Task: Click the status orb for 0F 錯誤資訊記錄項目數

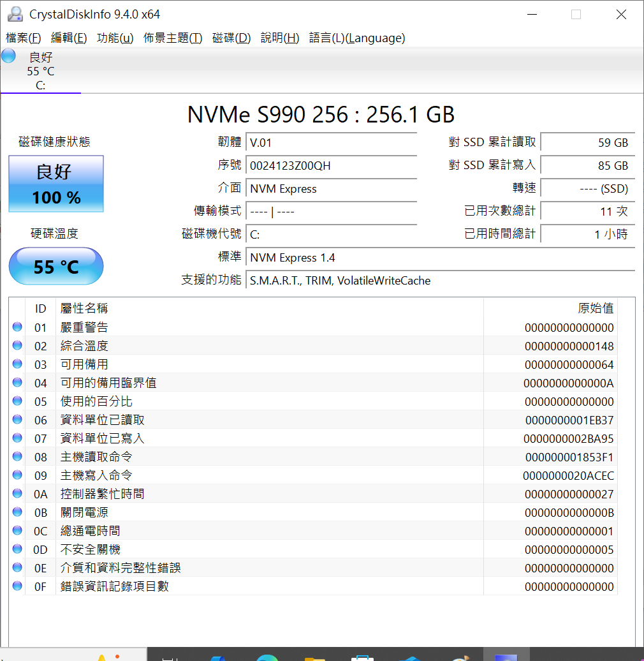Action: [17, 586]
